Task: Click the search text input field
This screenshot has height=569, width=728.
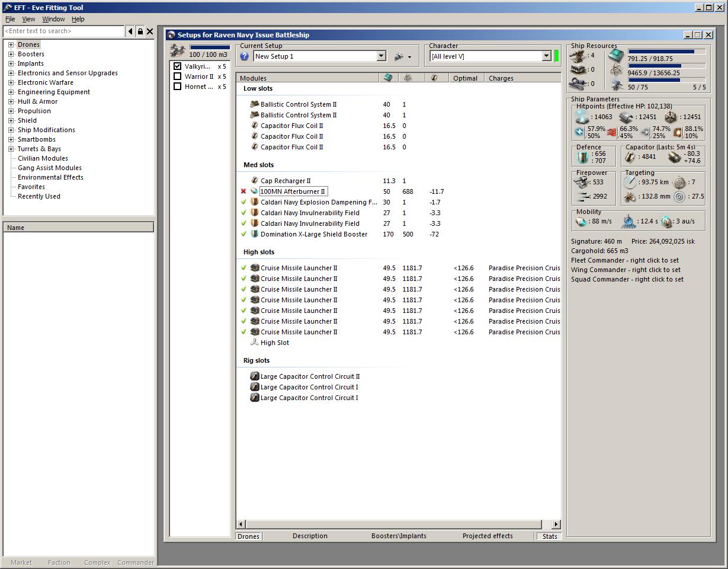Action: (64, 31)
